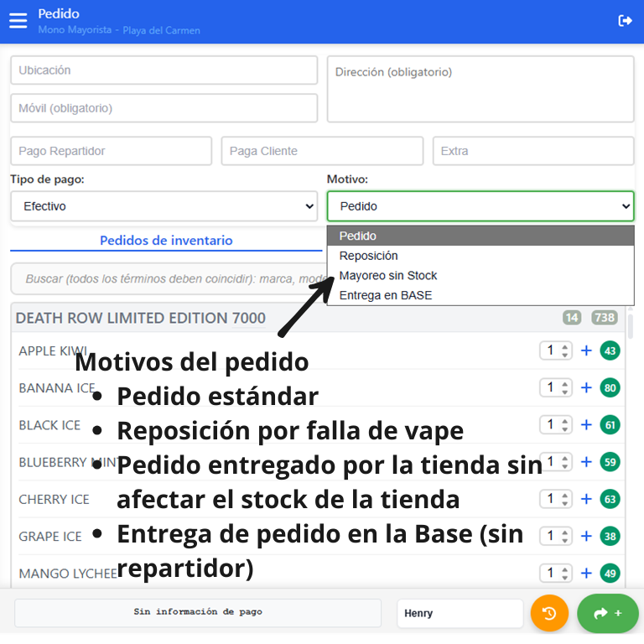Screen dimensions: 644x644
Task: Add APPLE KIWI with plus icon
Action: (x=586, y=351)
